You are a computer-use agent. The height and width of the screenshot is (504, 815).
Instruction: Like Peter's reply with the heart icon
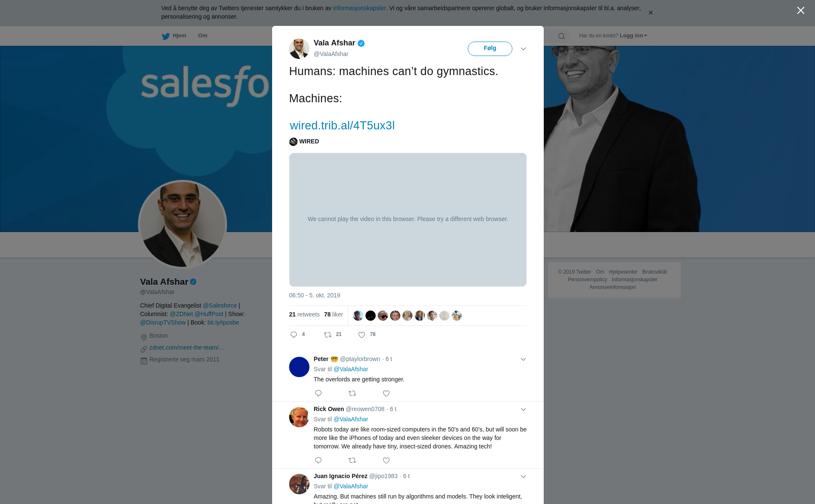coord(386,393)
